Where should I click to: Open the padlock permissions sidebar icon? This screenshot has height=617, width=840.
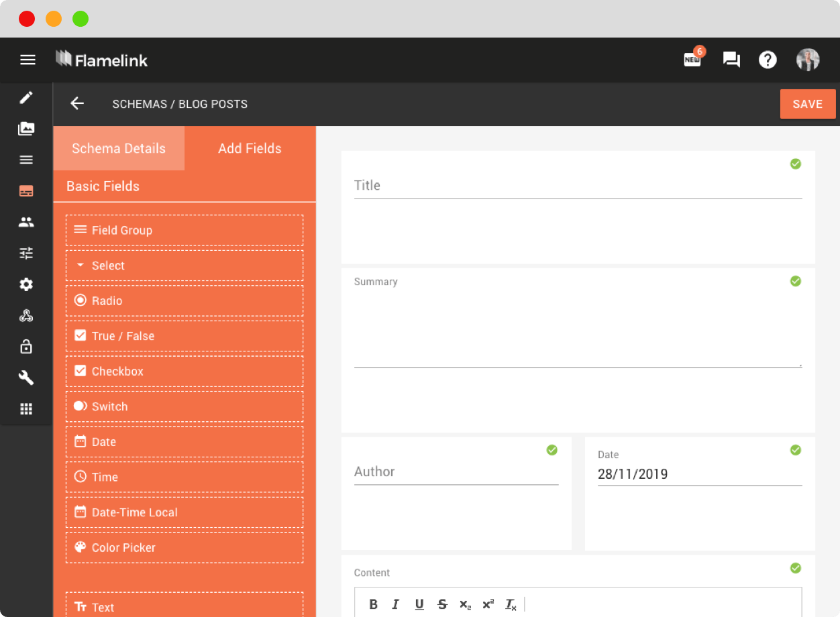click(26, 347)
